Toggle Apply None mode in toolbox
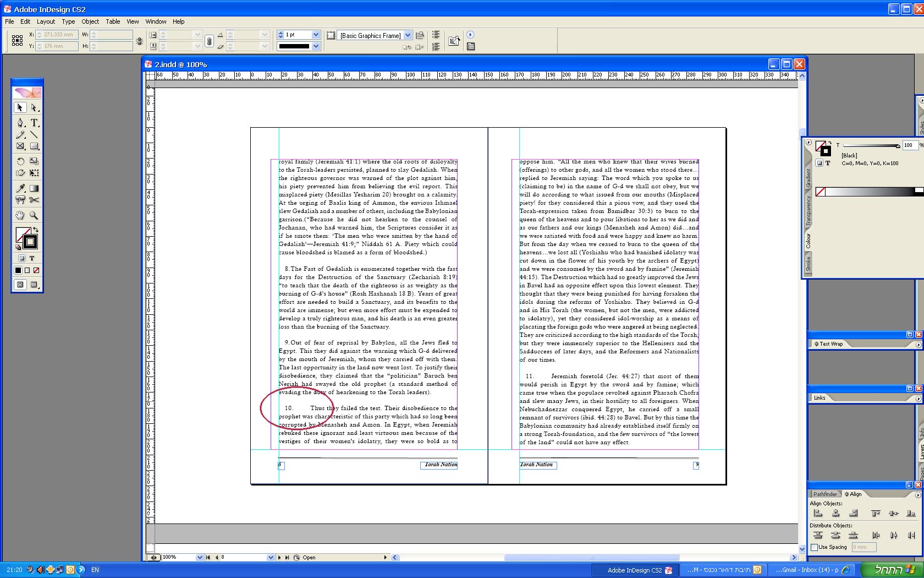The width and height of the screenshot is (924, 578). click(x=36, y=270)
